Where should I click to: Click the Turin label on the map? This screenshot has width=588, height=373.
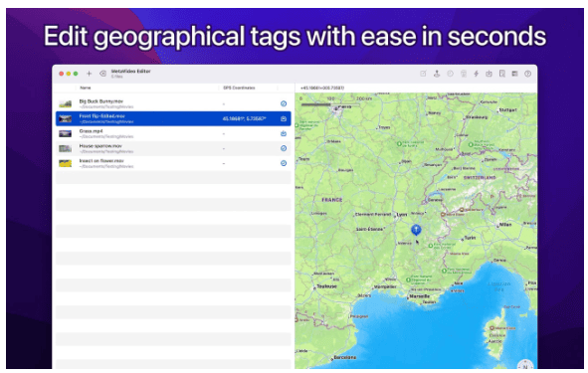[470, 238]
